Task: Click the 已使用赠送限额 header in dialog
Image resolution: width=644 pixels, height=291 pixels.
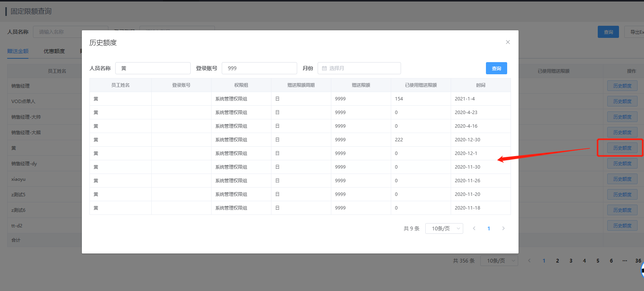Action: [421, 85]
